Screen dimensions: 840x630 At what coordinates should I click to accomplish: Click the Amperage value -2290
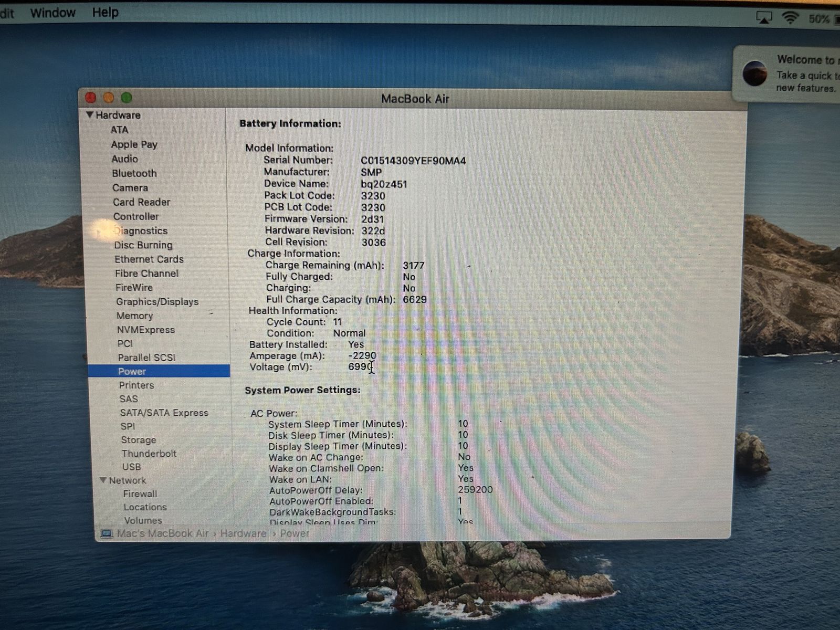coord(362,355)
